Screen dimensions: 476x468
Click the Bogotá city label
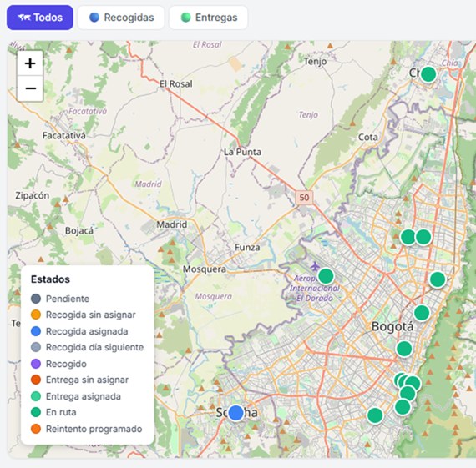pyautogui.click(x=392, y=327)
